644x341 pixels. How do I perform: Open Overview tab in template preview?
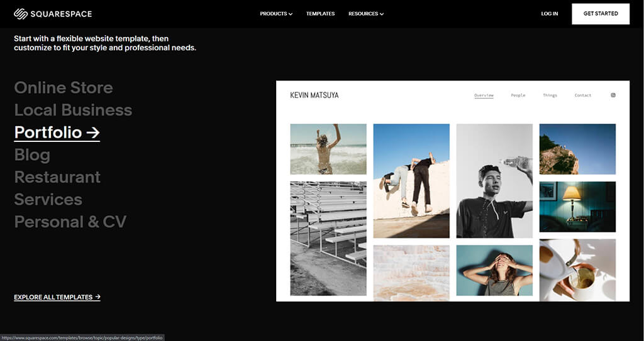pyautogui.click(x=484, y=95)
